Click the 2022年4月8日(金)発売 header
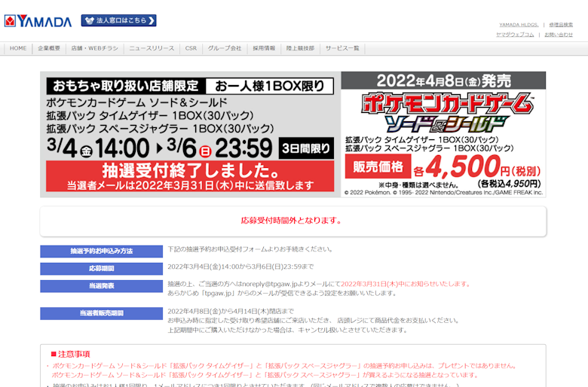The height and width of the screenshot is (387, 588). tap(443, 81)
